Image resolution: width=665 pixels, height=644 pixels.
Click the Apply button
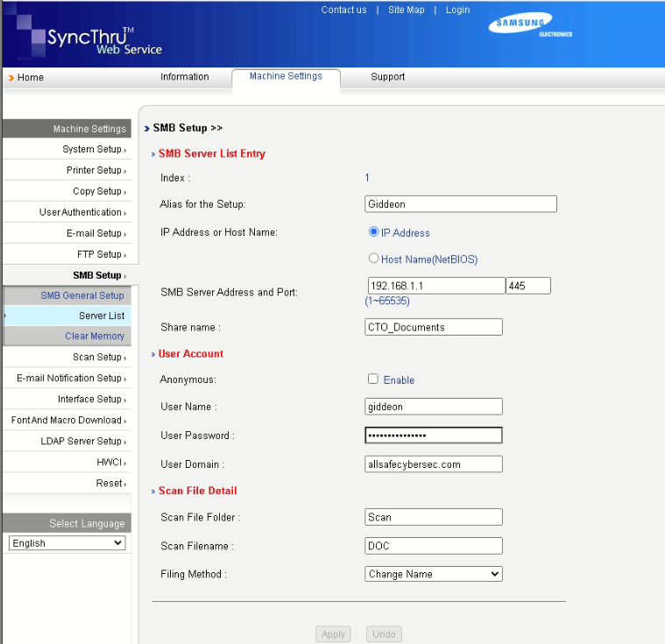[333, 634]
